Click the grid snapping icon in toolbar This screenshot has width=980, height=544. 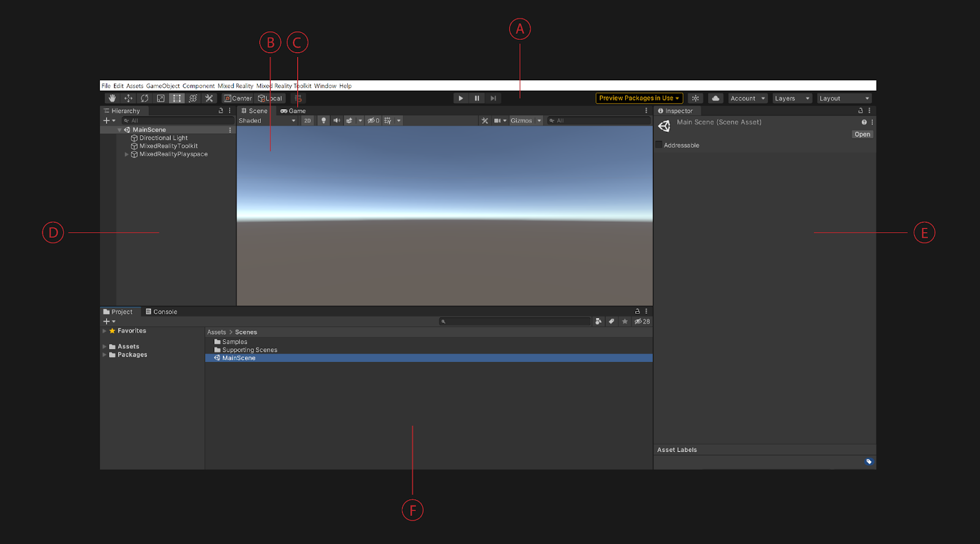298,98
